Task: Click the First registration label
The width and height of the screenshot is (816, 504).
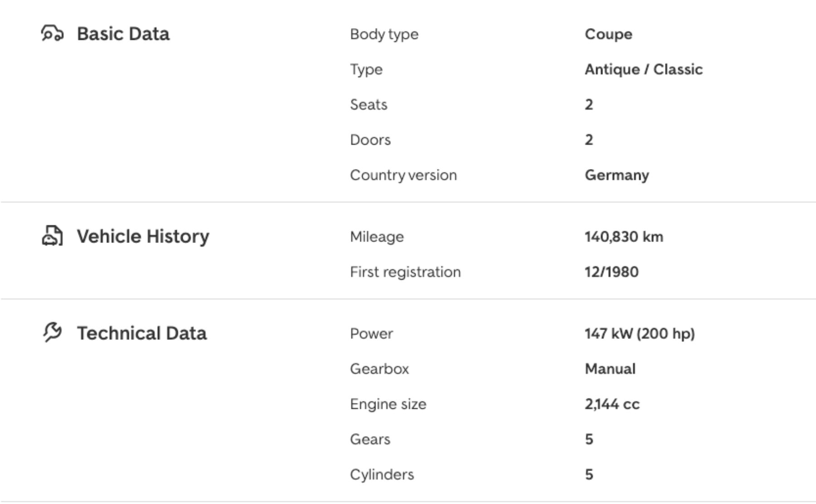Action: pyautogui.click(x=405, y=272)
